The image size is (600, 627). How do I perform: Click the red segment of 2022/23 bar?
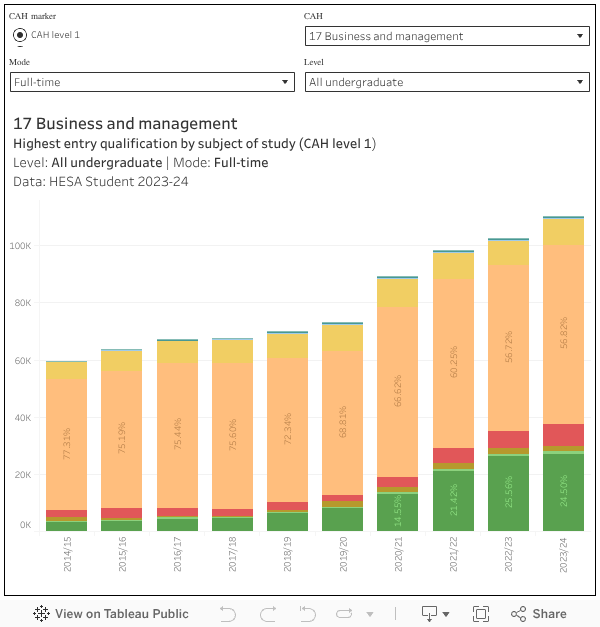click(x=509, y=439)
